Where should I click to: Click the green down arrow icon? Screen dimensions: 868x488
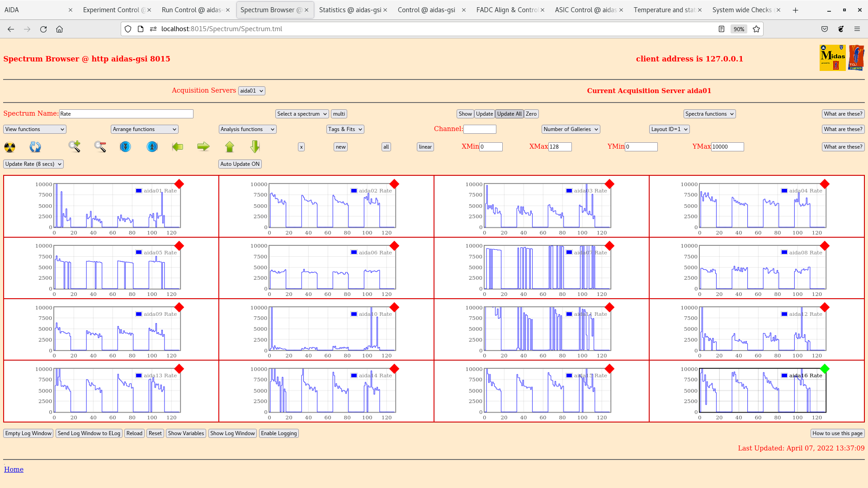tap(255, 146)
